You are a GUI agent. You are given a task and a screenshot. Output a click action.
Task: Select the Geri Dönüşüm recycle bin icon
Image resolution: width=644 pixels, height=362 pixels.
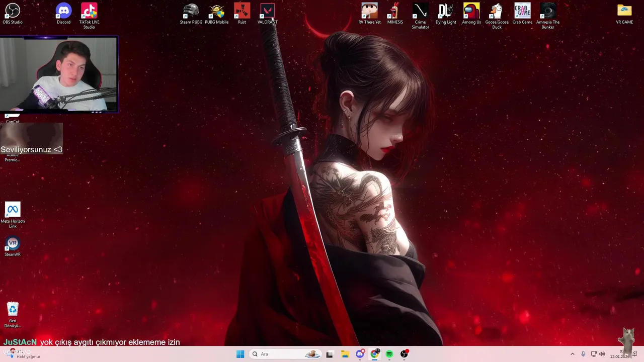[x=13, y=315]
